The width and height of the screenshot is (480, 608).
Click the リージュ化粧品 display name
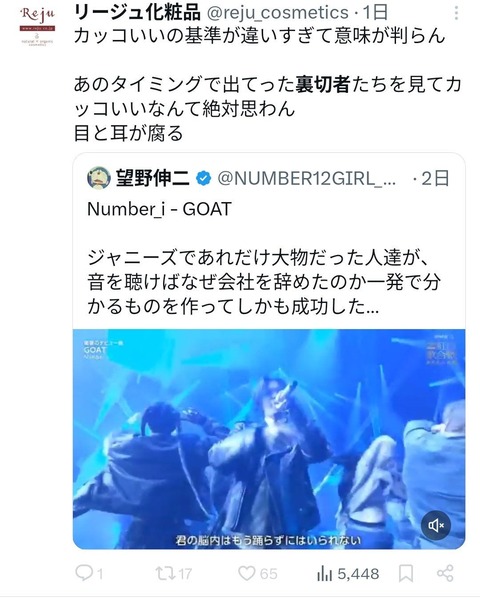pyautogui.click(x=137, y=13)
